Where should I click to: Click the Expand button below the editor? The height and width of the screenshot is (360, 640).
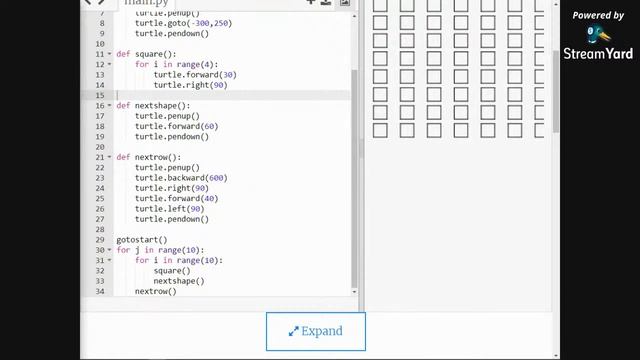[x=316, y=331]
